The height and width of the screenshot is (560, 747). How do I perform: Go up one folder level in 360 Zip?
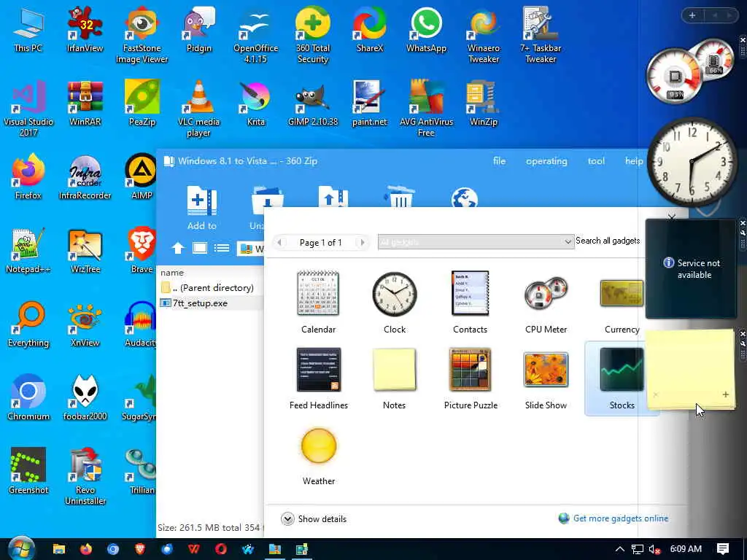(178, 248)
